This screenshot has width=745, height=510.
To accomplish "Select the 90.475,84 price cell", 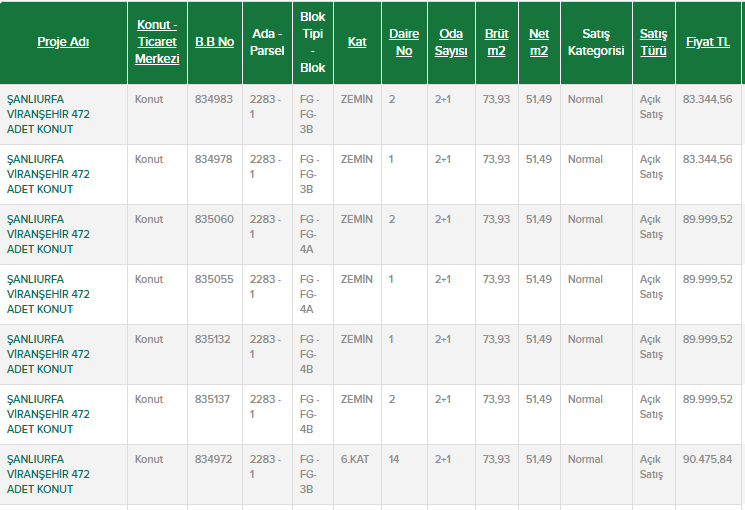I will pyautogui.click(x=707, y=460).
